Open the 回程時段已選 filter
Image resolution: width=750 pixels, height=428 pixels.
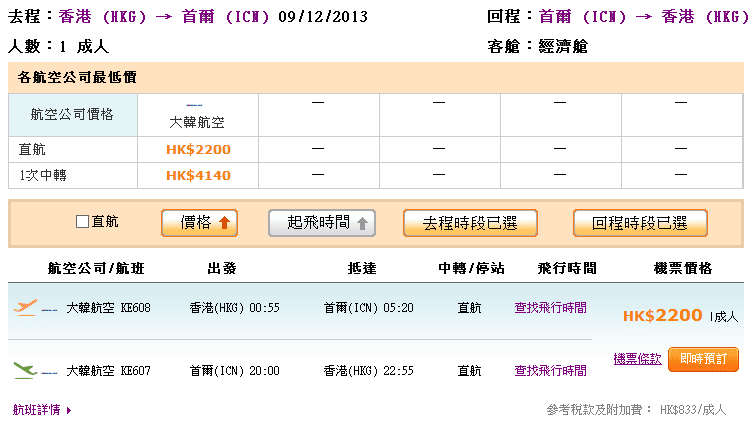(639, 223)
